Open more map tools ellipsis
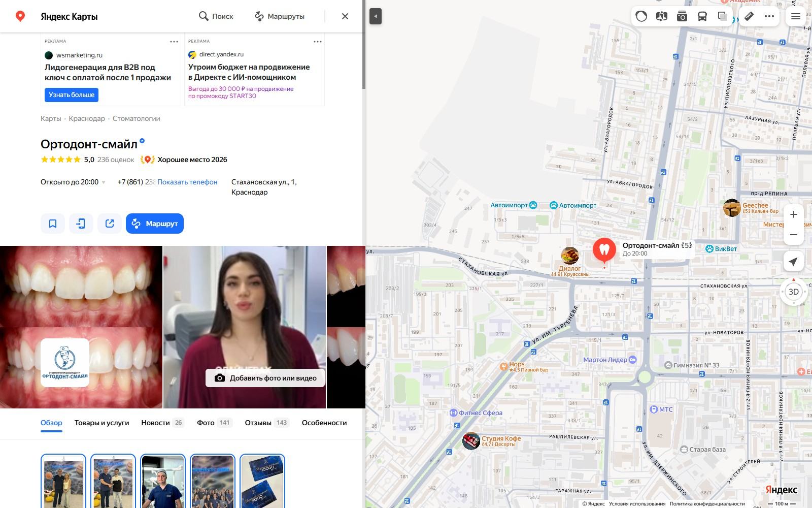812x508 pixels. coord(769,16)
